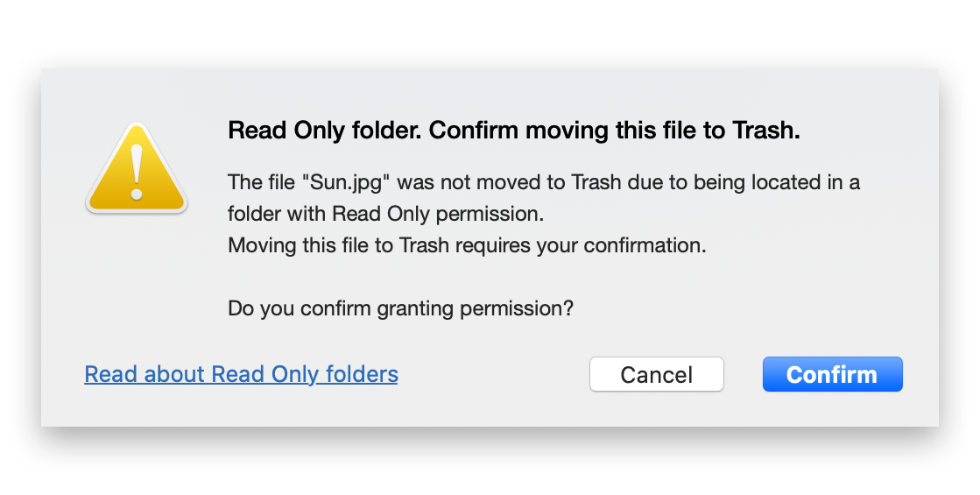Open the Read about Read Only folders link
The image size is (980, 495).
click(241, 374)
